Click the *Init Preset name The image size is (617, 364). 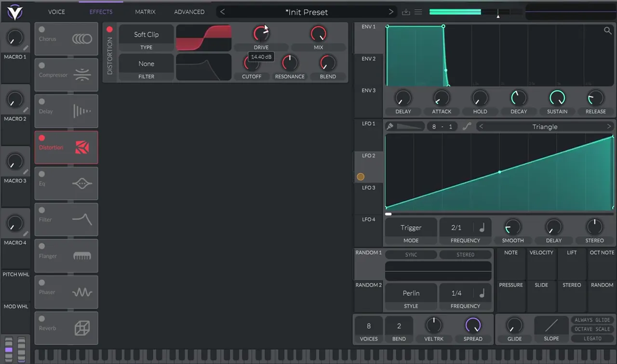coord(307,12)
